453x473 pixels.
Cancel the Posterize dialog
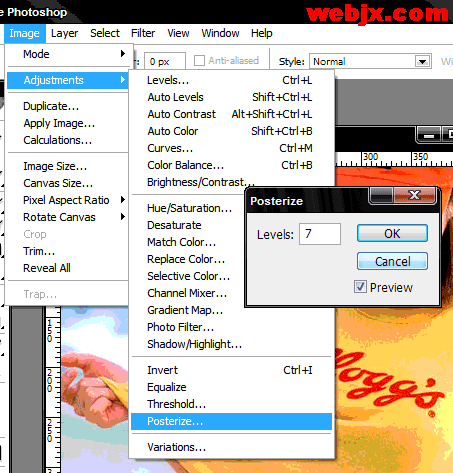(x=392, y=261)
